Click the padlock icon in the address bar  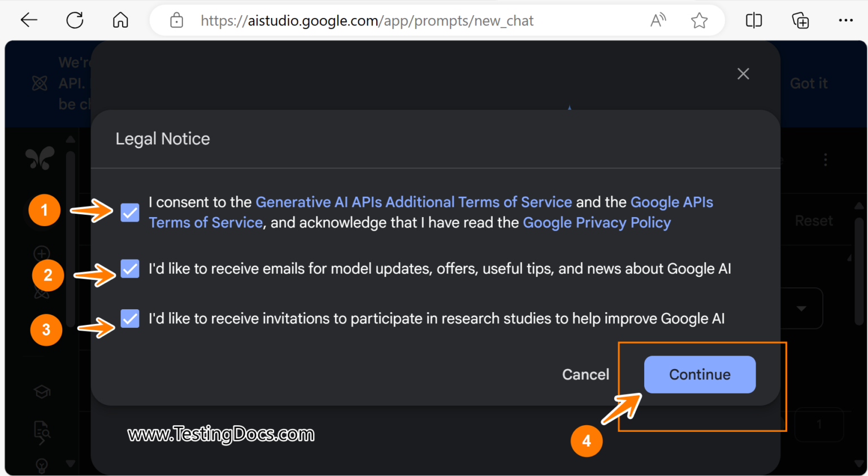(176, 20)
